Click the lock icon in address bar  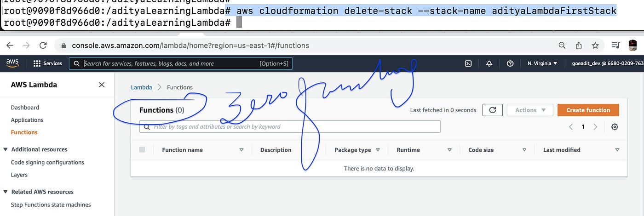(64, 45)
